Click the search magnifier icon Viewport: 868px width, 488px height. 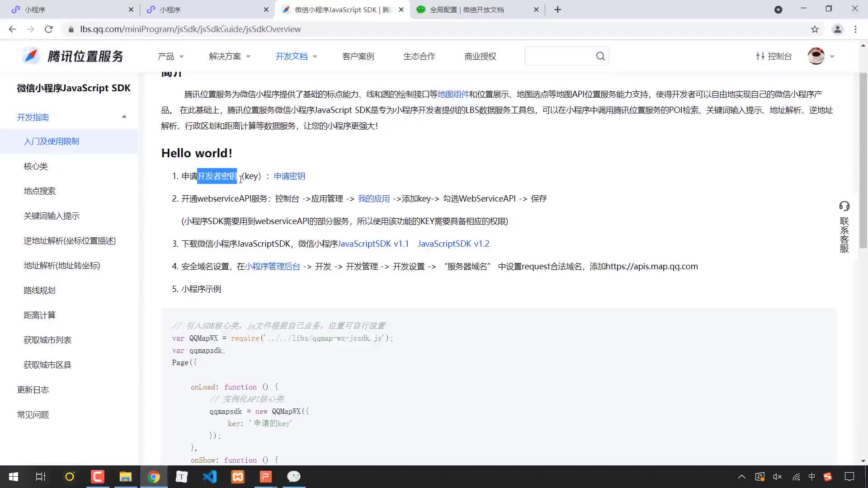(x=600, y=56)
